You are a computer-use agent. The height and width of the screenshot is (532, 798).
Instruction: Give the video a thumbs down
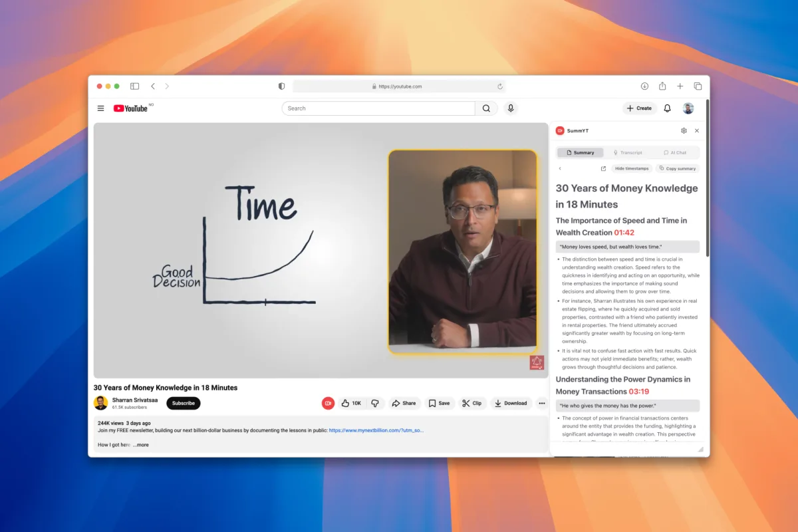point(375,403)
